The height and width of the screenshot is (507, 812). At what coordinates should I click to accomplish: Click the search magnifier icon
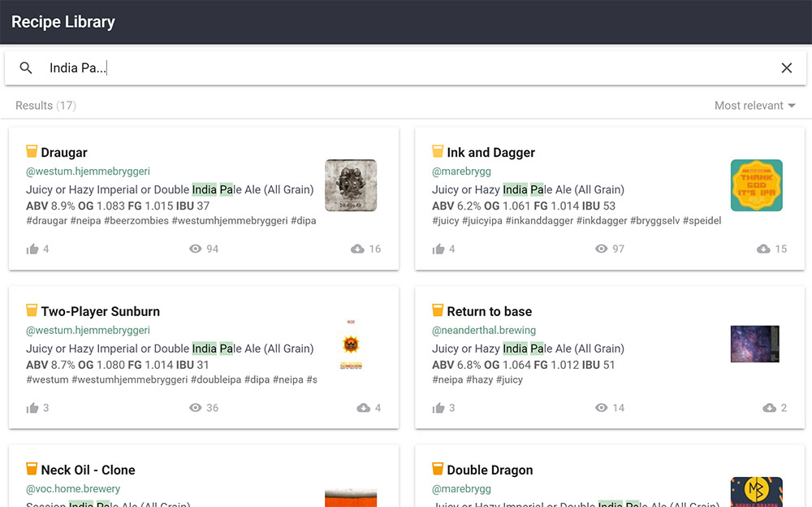pyautogui.click(x=25, y=67)
